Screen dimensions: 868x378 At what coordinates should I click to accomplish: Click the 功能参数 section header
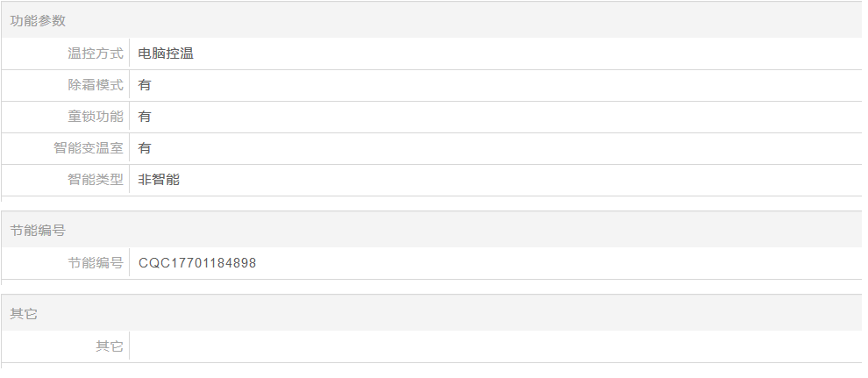coord(38,20)
